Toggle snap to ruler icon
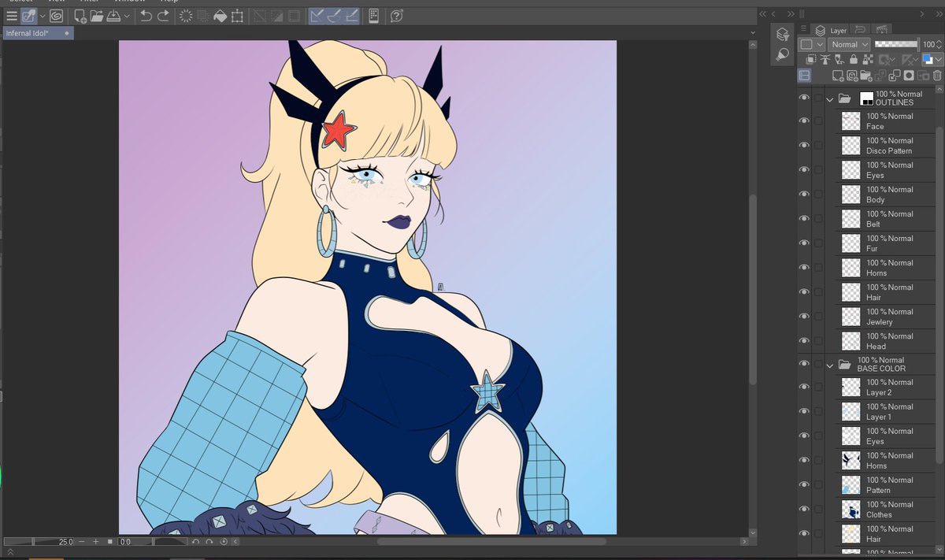The image size is (945, 560). point(317,16)
